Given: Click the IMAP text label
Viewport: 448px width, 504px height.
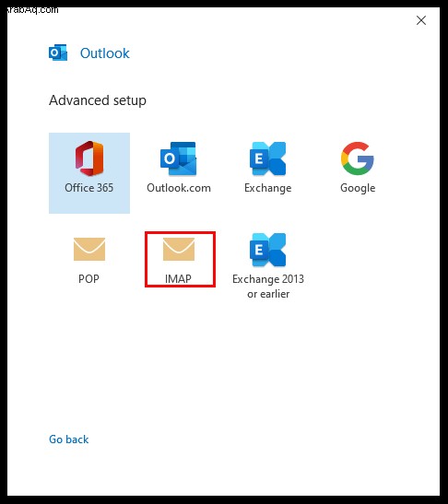Looking at the screenshot, I should point(178,278).
